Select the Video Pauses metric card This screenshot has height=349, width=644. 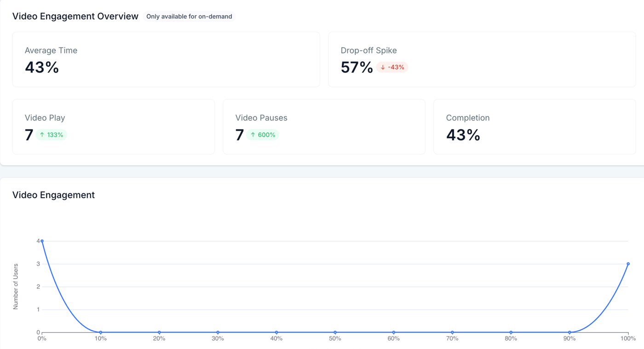[324, 127]
